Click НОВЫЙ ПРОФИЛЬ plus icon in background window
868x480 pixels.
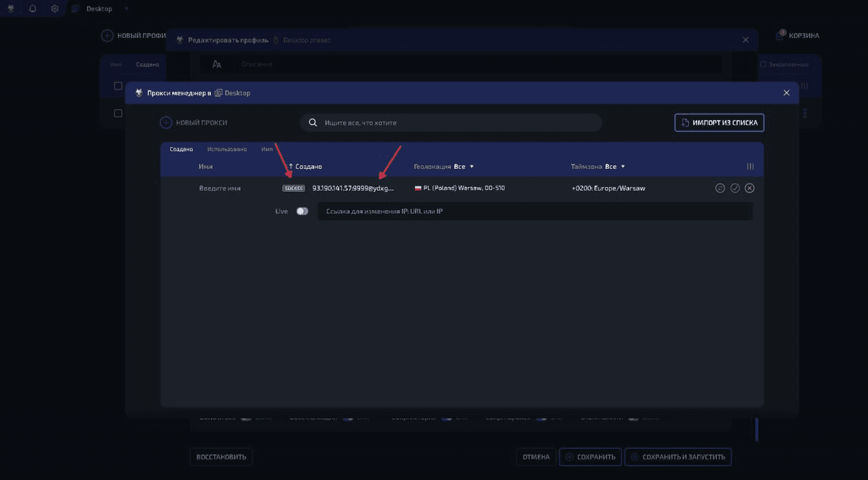(107, 35)
